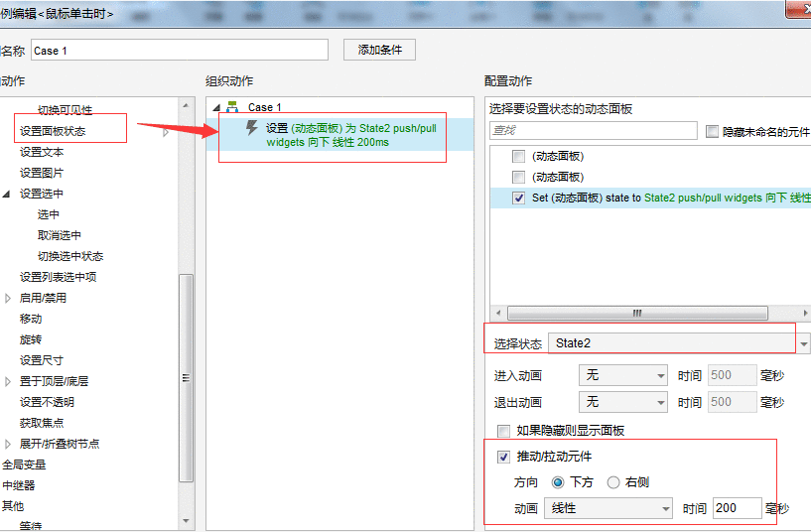The image size is (811, 532).
Task: Select the 下方 direction radio button
Action: 558,482
